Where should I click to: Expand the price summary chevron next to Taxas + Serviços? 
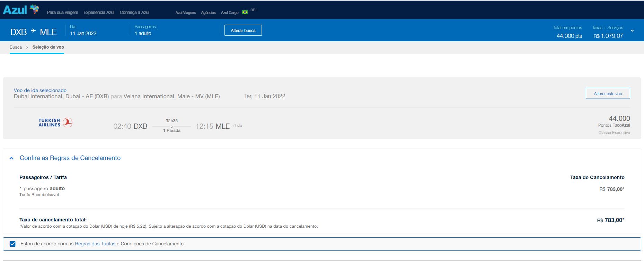[x=632, y=31]
